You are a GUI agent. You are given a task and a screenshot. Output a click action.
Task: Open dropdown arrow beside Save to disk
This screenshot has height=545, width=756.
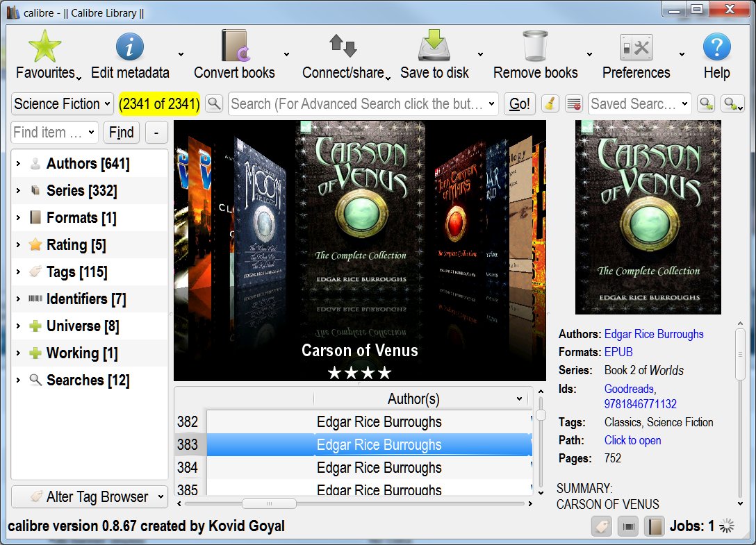tap(480, 54)
